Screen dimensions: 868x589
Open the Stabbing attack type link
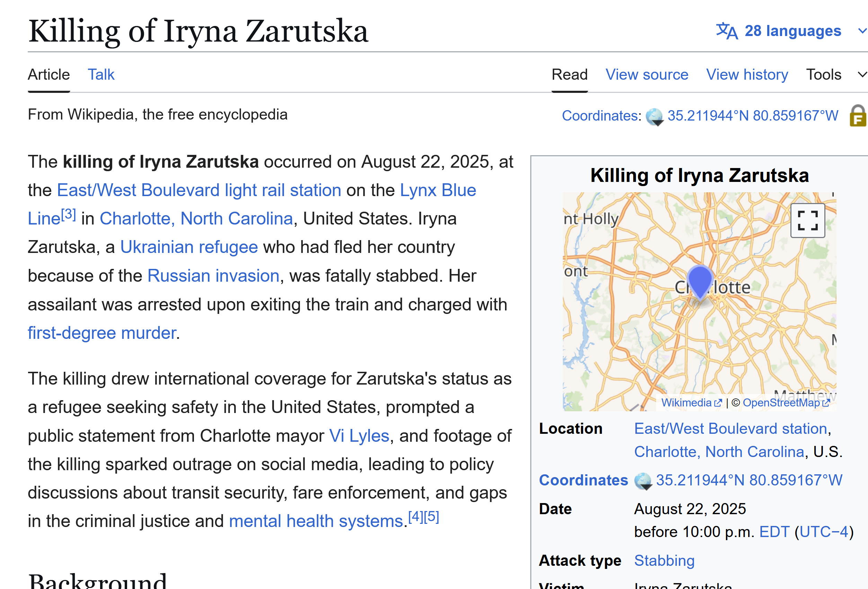[664, 561]
